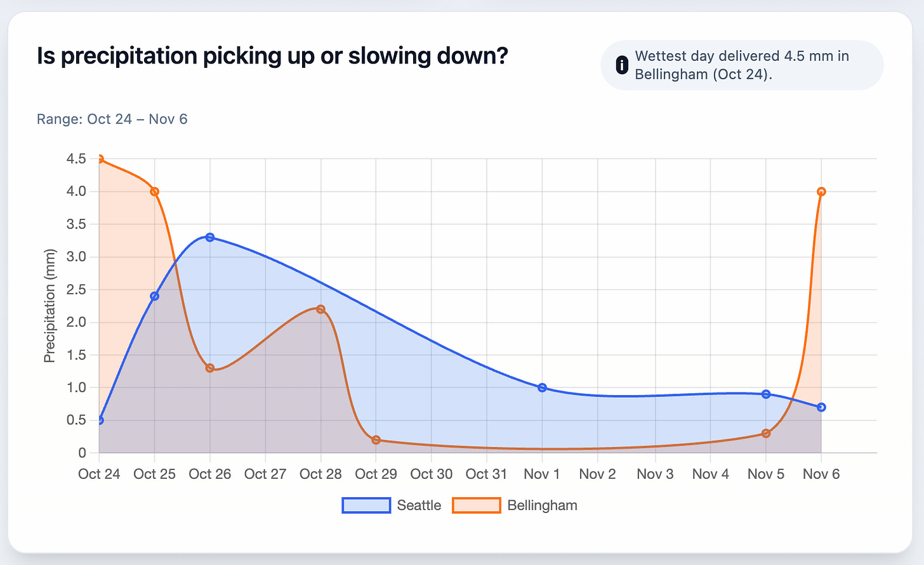Screen dimensions: 924x565
Task: Select Bellingham's Nov 5 point at 0.3 mm
Action: point(766,433)
